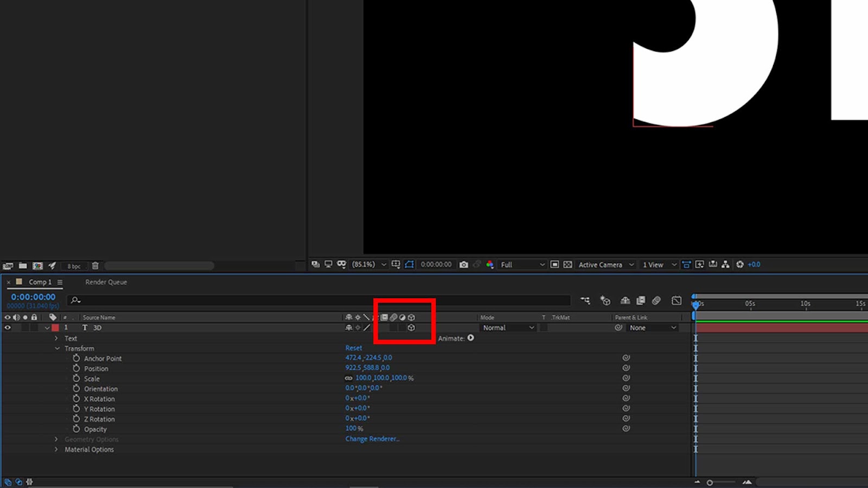This screenshot has height=488, width=868.
Task: Click the +0.0 exposure value
Action: (x=754, y=265)
